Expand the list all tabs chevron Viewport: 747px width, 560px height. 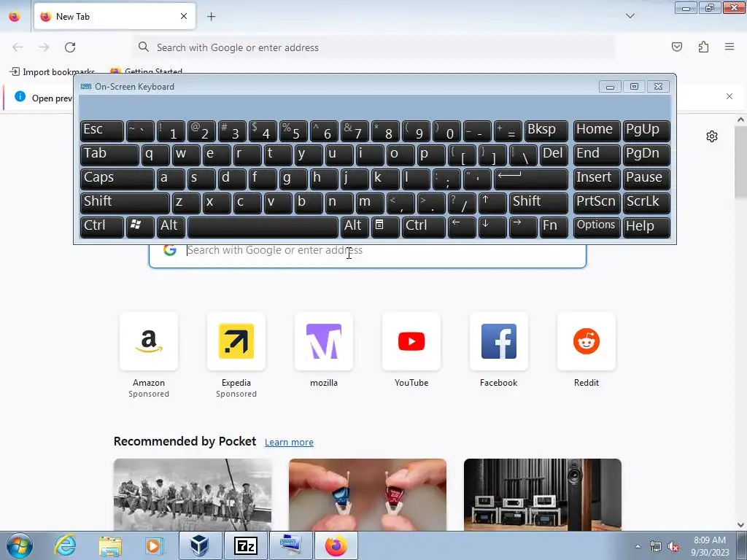tap(630, 16)
